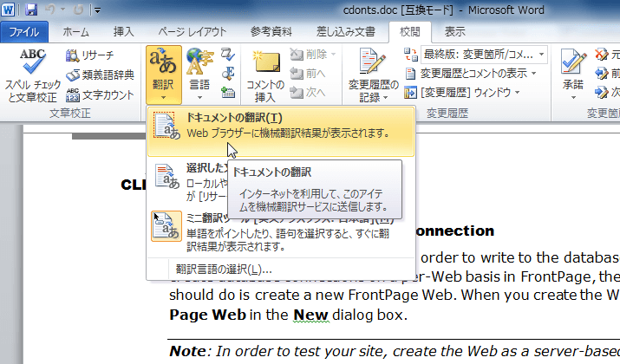The image size is (620, 364).
Task: Click the disabled 削除 comment button
Action: tap(309, 55)
